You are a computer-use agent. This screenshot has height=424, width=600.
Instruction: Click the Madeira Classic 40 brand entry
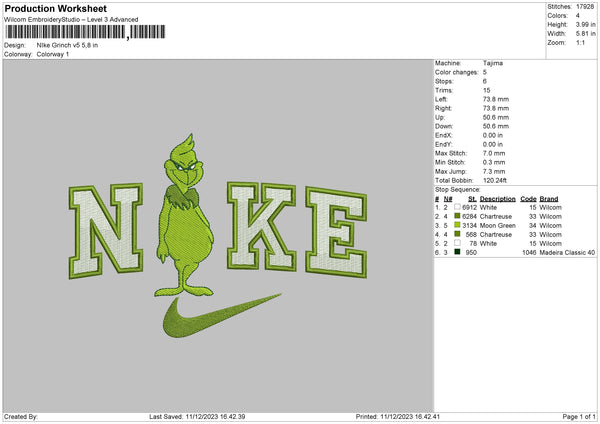click(x=567, y=253)
